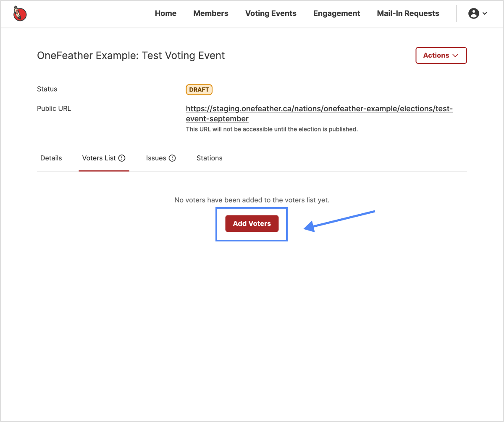This screenshot has width=504, height=422.
Task: Switch to the Stations tab
Action: click(210, 158)
